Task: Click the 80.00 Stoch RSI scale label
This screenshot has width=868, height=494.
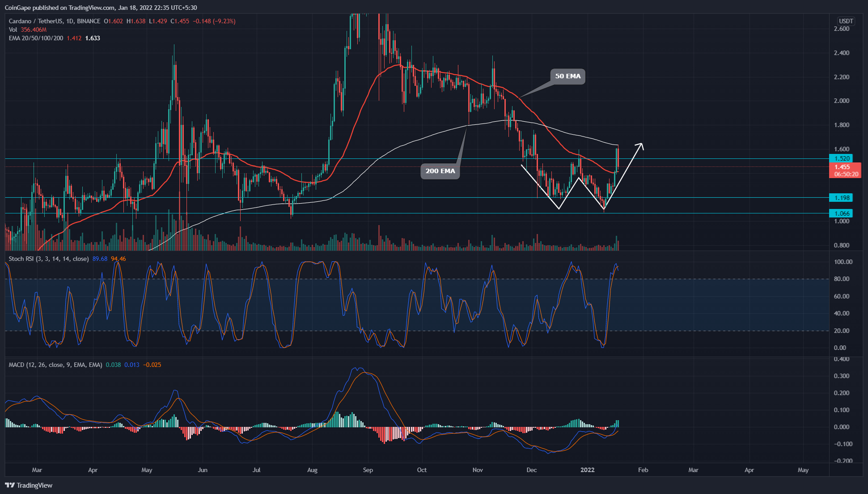Action: tap(841, 279)
